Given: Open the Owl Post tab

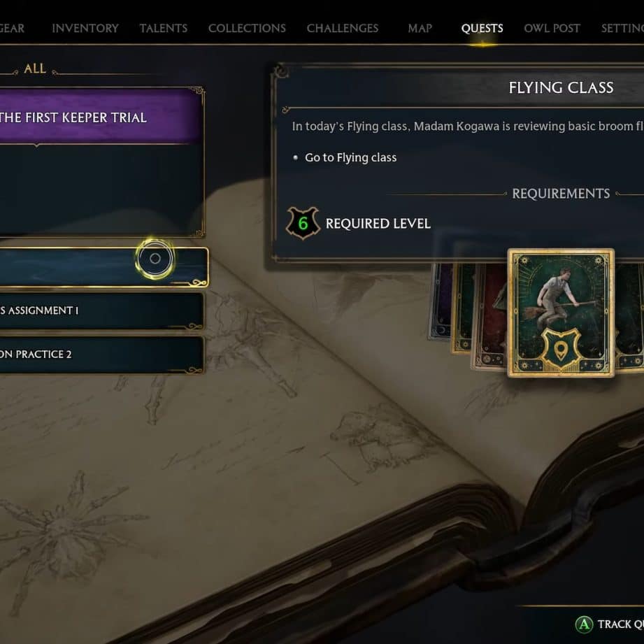Looking at the screenshot, I should (x=552, y=29).
